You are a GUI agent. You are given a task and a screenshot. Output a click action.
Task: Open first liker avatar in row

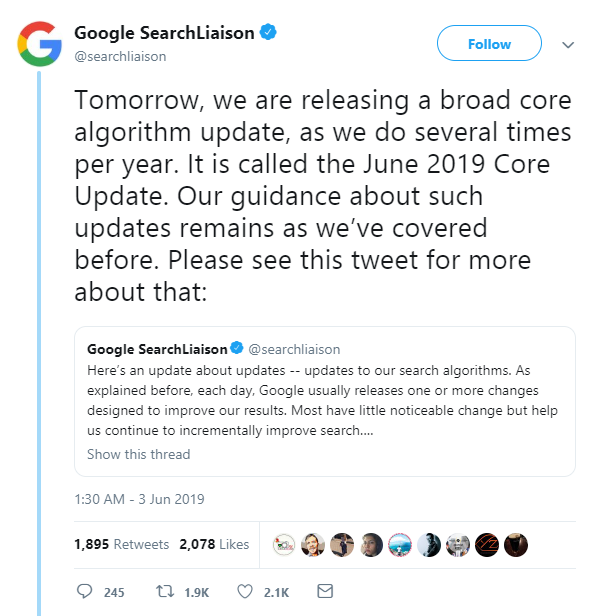click(x=284, y=545)
